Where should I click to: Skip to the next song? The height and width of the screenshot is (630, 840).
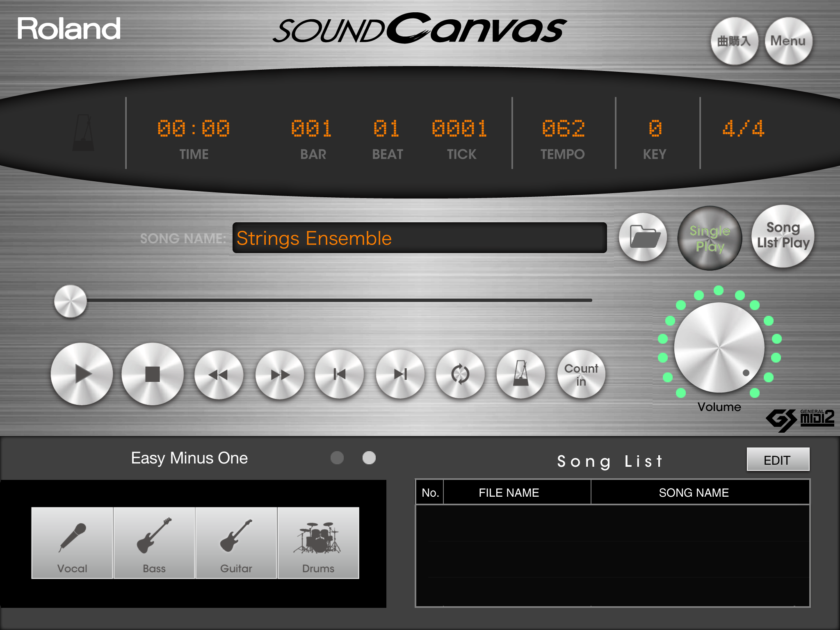coord(400,374)
